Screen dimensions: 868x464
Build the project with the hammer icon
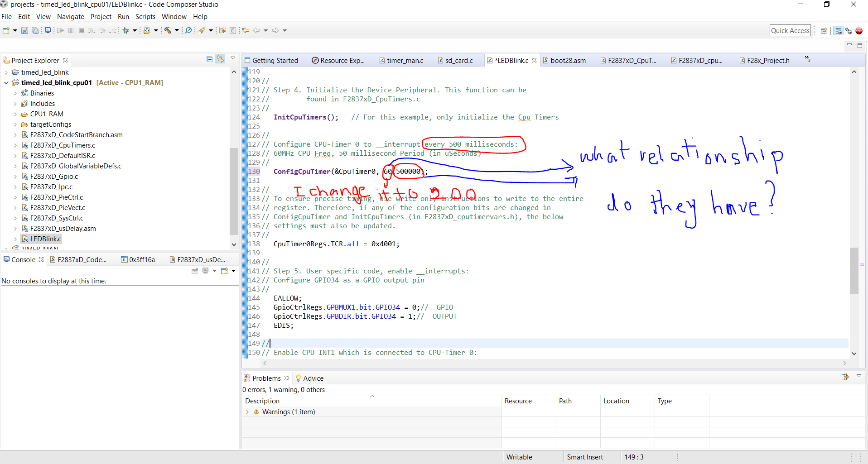[x=167, y=30]
